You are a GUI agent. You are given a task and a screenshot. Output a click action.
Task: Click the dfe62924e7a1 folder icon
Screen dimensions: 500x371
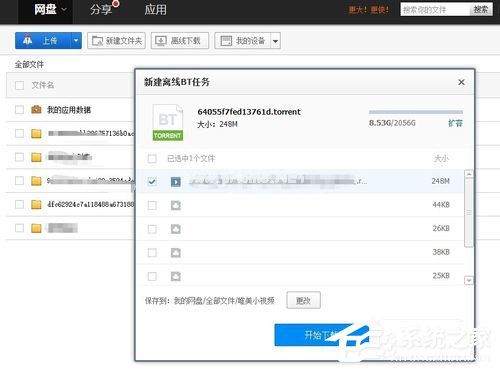36,204
